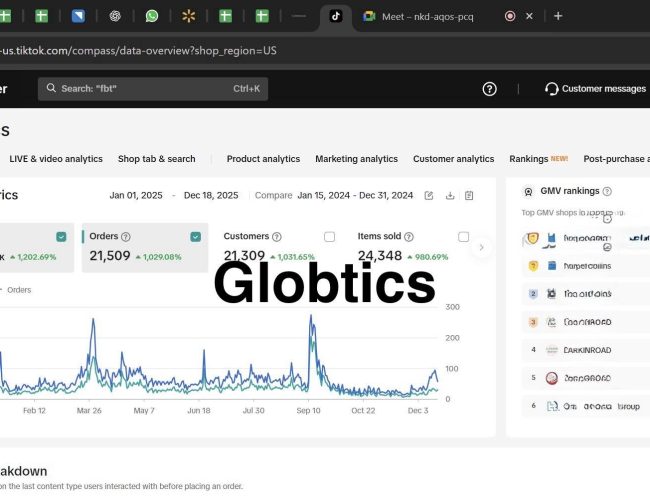Open a new browser tab
The width and height of the screenshot is (650, 500).
(x=558, y=16)
